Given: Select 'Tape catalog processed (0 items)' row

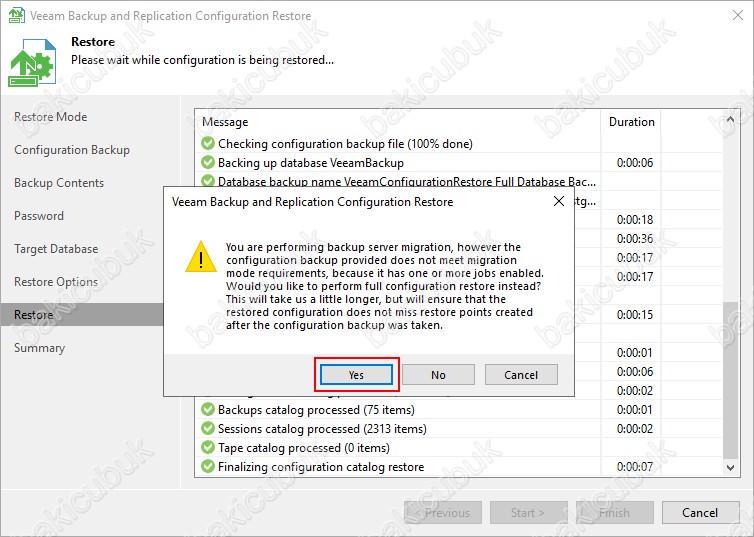Looking at the screenshot, I should [x=459, y=448].
